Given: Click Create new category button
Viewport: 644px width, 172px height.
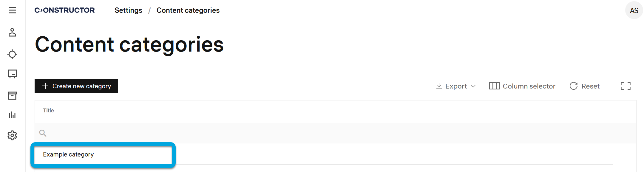Looking at the screenshot, I should [76, 86].
